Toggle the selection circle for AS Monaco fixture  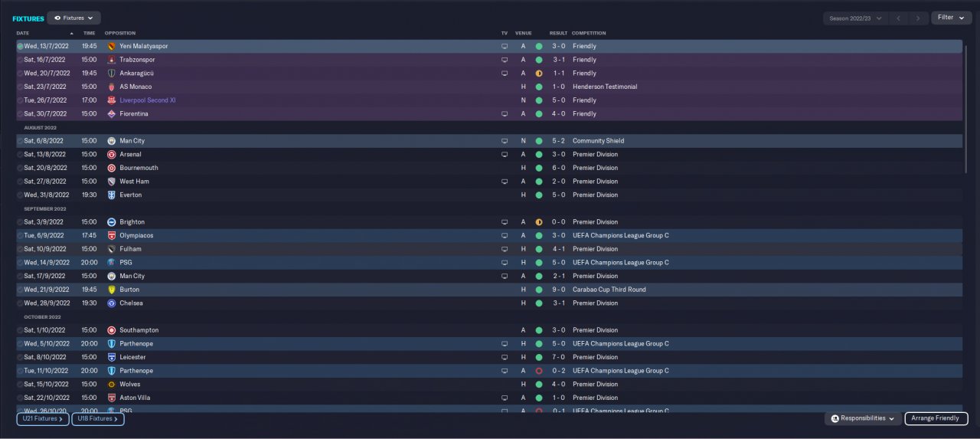21,87
